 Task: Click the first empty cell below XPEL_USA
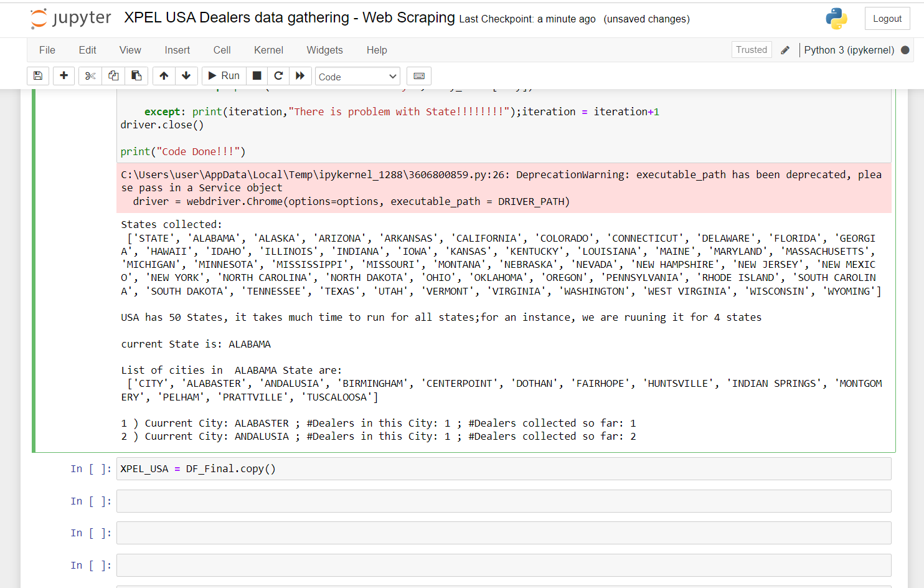[x=504, y=501]
